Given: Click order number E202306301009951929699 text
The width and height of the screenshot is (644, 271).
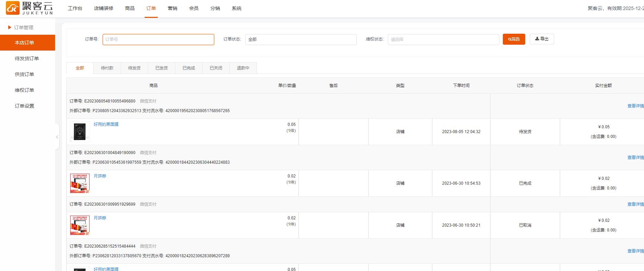Looking at the screenshot, I should [x=110, y=204].
